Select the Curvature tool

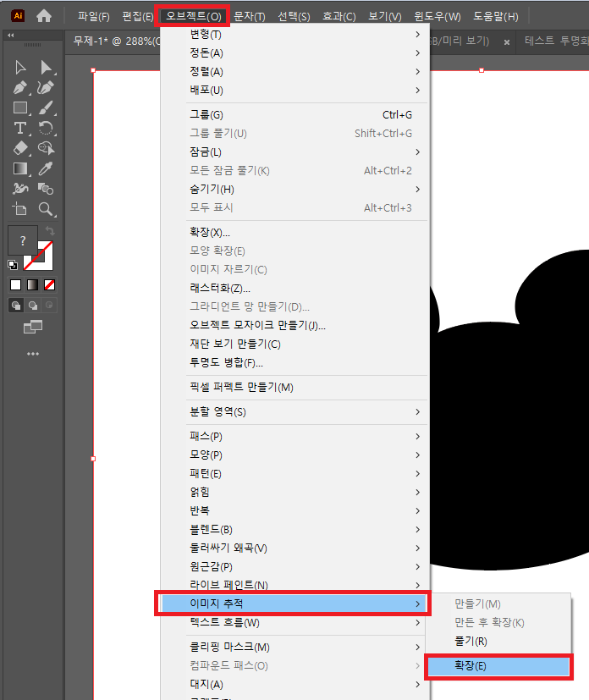click(x=46, y=87)
